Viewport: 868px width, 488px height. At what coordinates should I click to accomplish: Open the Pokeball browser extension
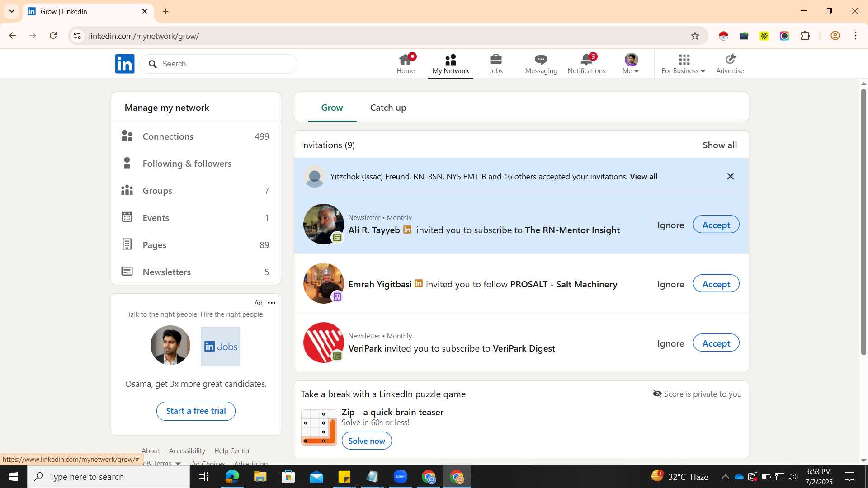(x=723, y=36)
